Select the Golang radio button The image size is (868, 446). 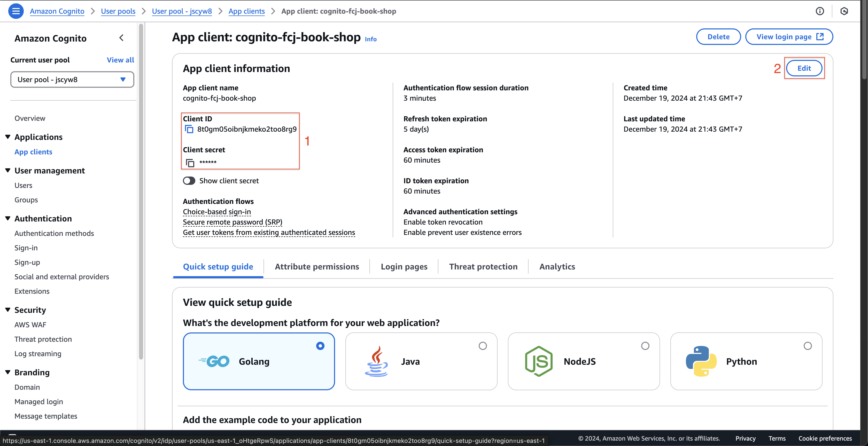(x=320, y=346)
